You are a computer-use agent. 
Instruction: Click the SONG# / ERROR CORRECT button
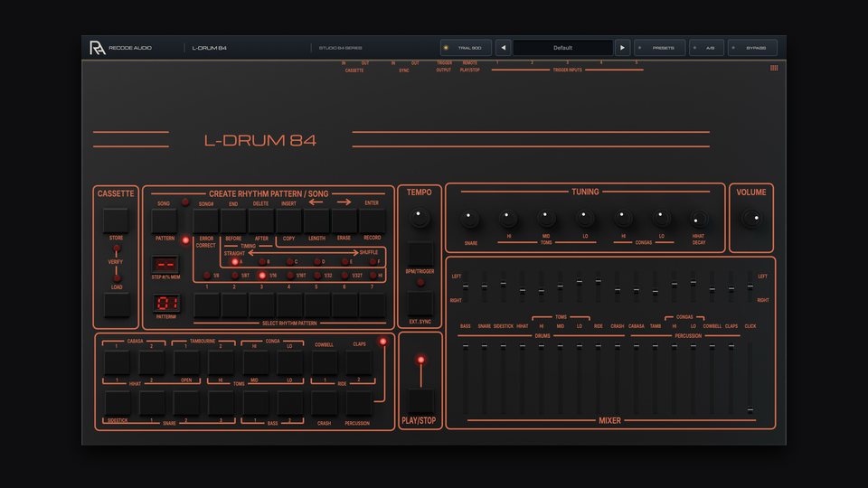coord(206,221)
